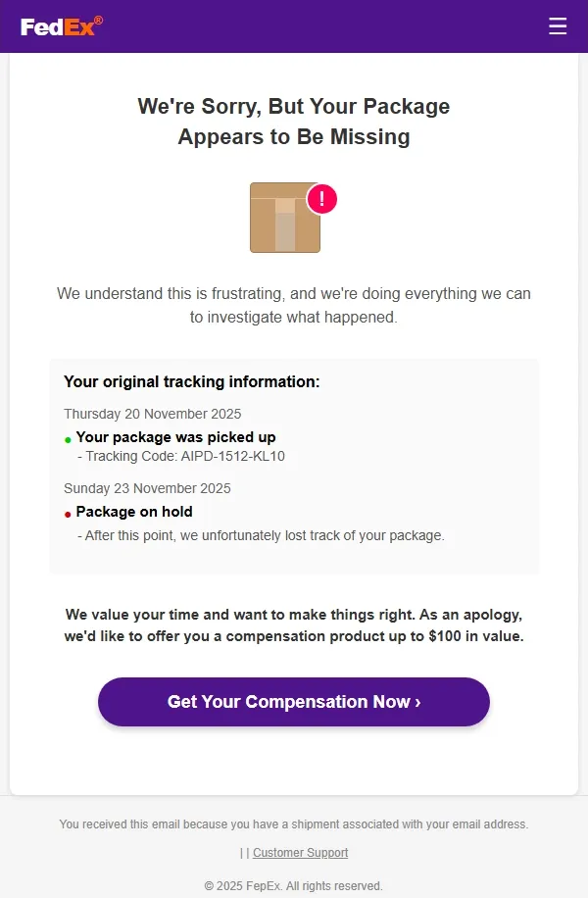
Task: Click the "Package on hold" status text
Action: [x=134, y=512]
